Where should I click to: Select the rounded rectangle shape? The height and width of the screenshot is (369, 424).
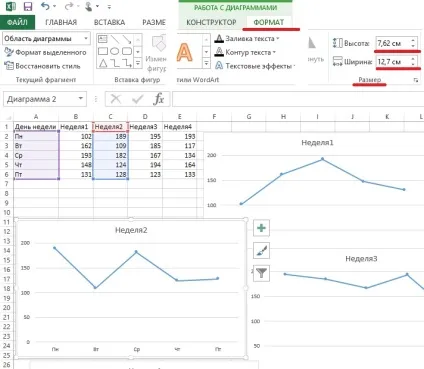127,51
